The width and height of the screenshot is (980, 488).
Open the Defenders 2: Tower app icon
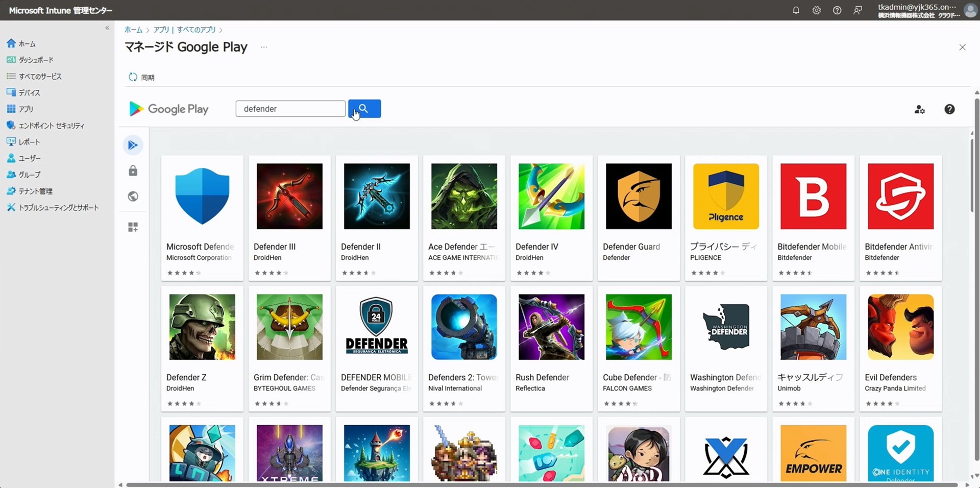464,327
